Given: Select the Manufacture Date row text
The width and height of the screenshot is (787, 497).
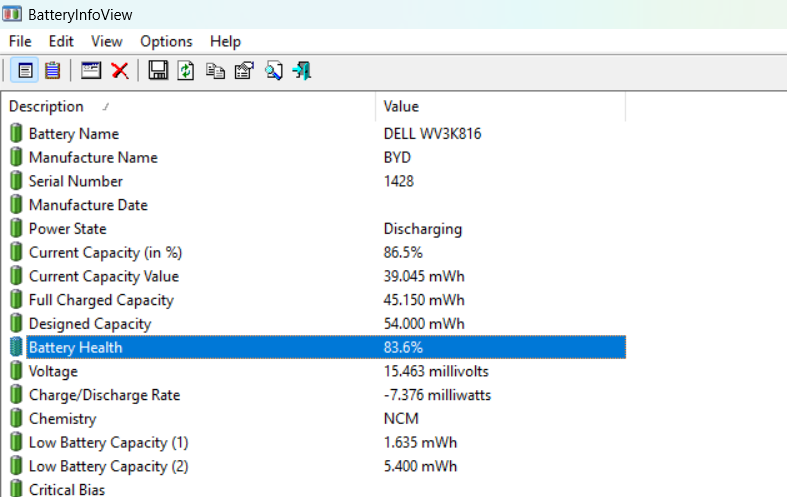Looking at the screenshot, I should click(x=88, y=205).
